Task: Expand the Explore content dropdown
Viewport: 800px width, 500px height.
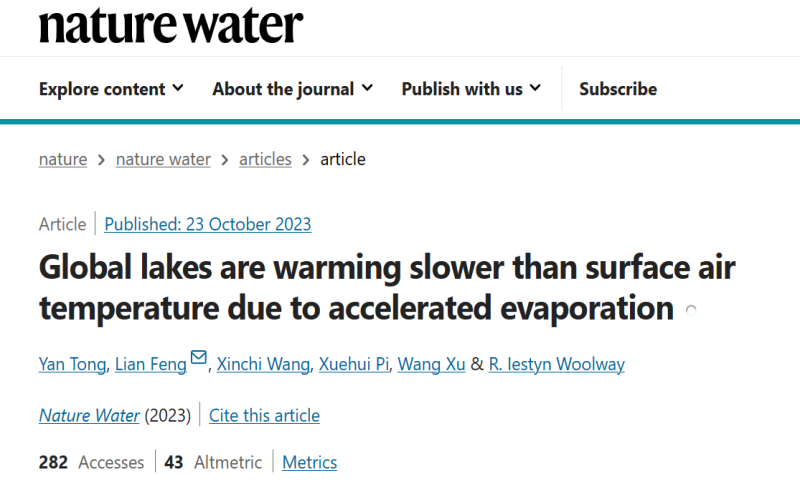Action: click(x=111, y=89)
